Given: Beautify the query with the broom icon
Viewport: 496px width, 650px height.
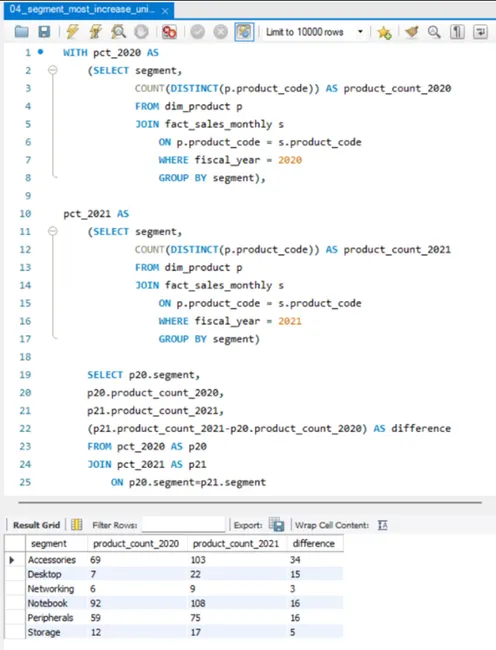Looking at the screenshot, I should point(411,32).
